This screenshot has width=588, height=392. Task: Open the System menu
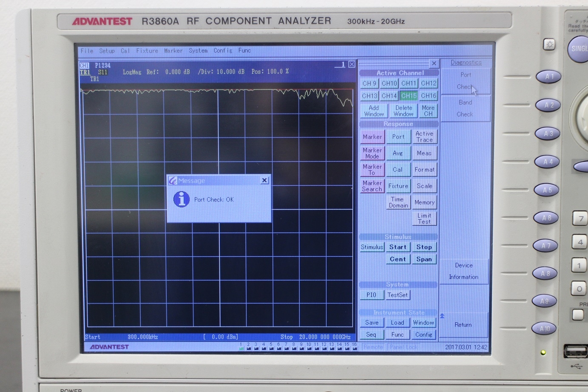tap(198, 51)
